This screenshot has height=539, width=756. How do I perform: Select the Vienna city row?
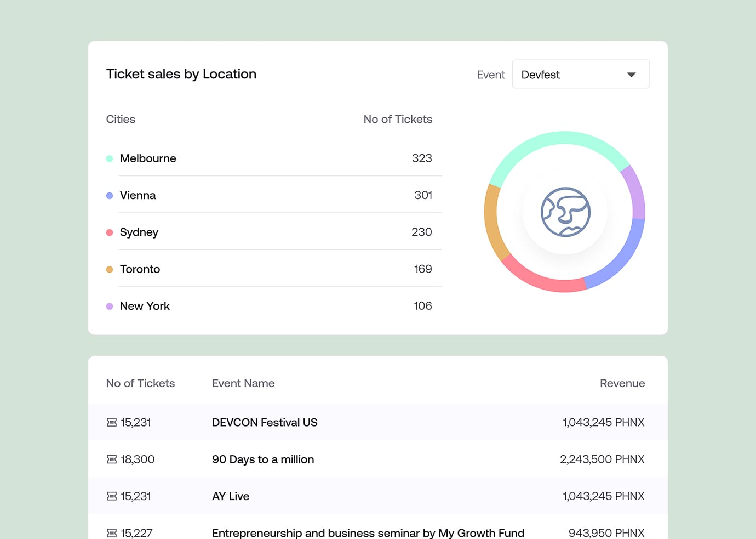coord(274,195)
